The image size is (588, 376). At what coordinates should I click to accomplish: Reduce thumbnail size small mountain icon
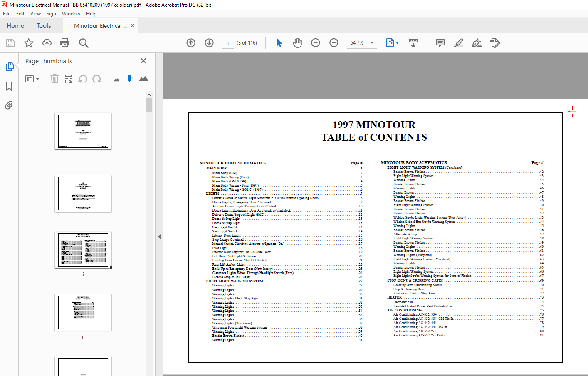pos(116,80)
